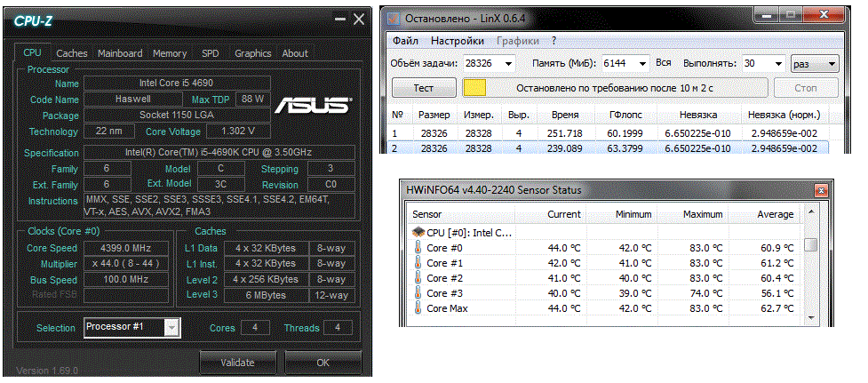Close the HWiNFO64 Sensor Status window

(822, 190)
